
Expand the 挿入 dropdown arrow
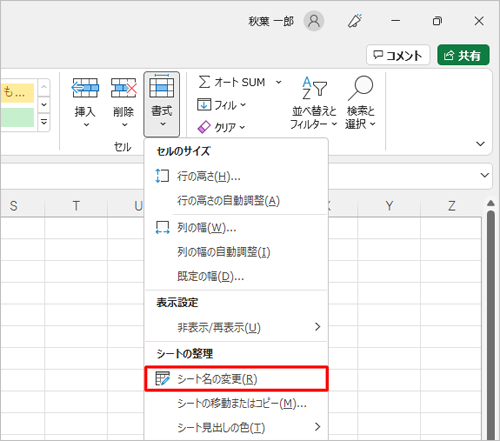pos(86,125)
